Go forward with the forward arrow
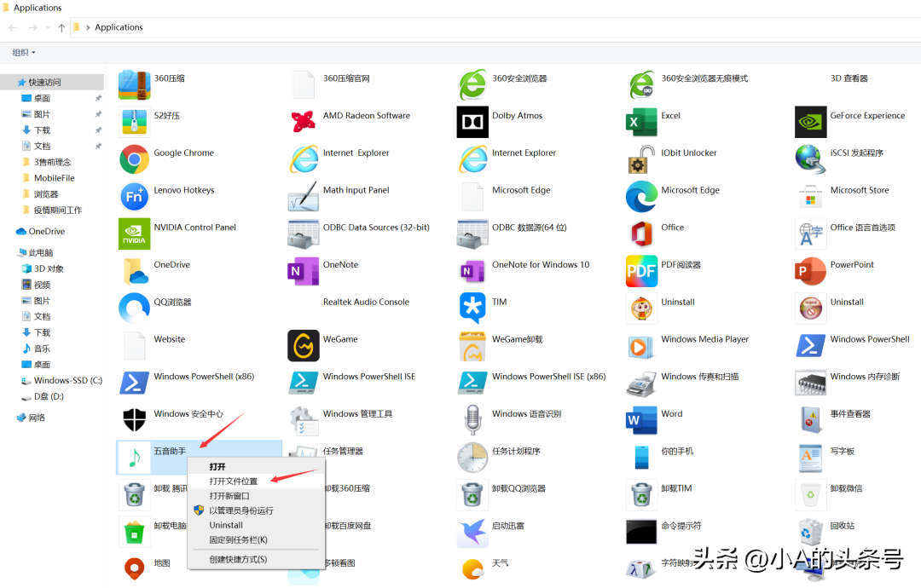Screen dimensions: 921x588 33,27
